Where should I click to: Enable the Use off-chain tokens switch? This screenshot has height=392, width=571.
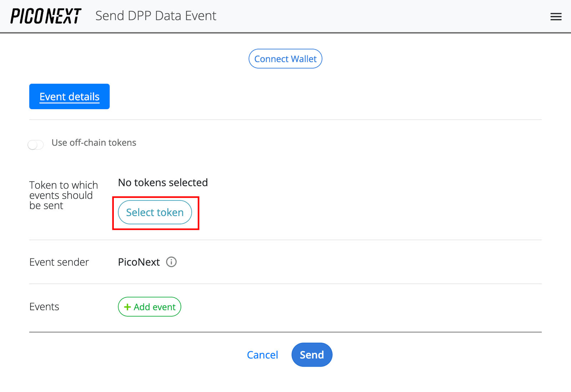(35, 144)
